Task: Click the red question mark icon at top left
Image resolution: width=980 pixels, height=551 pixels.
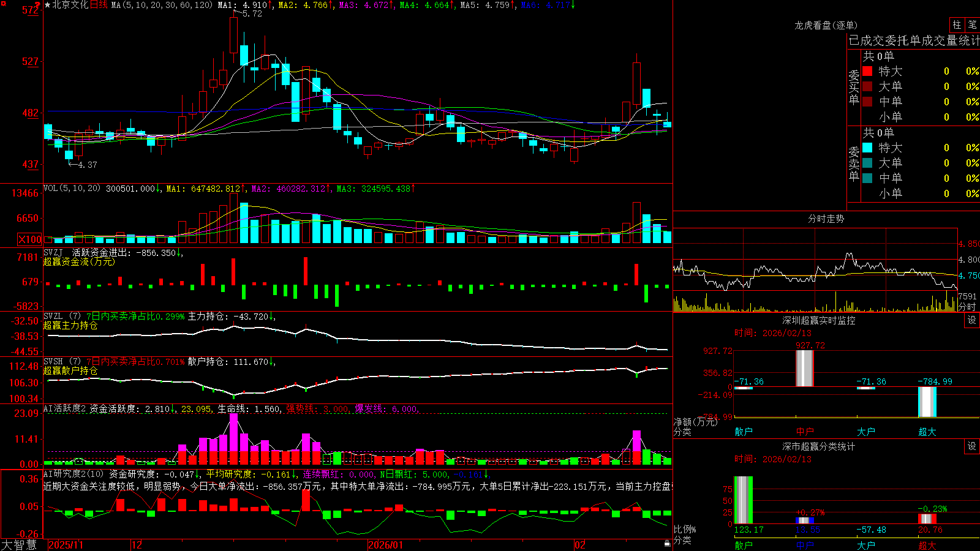Action: click(x=37, y=5)
